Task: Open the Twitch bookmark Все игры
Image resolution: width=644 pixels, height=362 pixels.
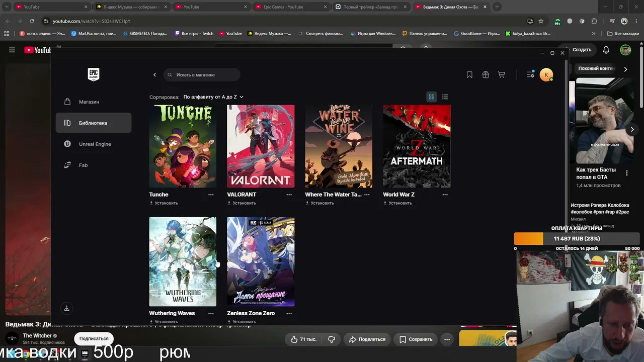Action: [194, 34]
